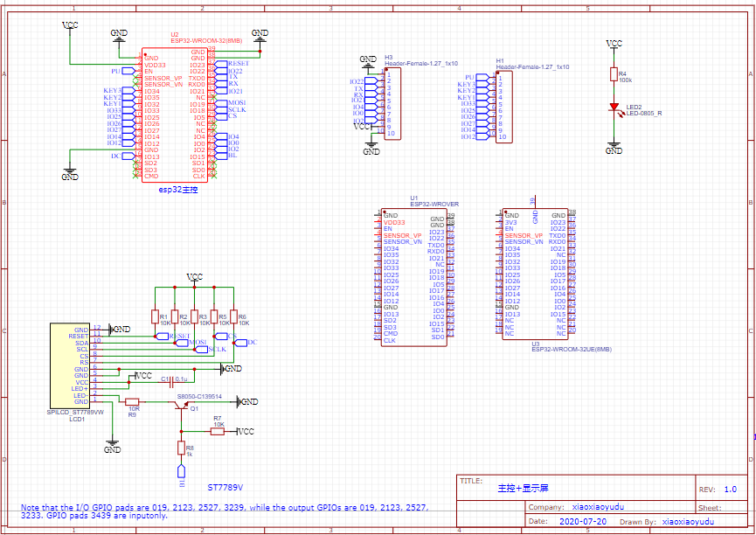Click the C1 0.1u capacitor symbol
756x535 pixels.
[x=171, y=383]
